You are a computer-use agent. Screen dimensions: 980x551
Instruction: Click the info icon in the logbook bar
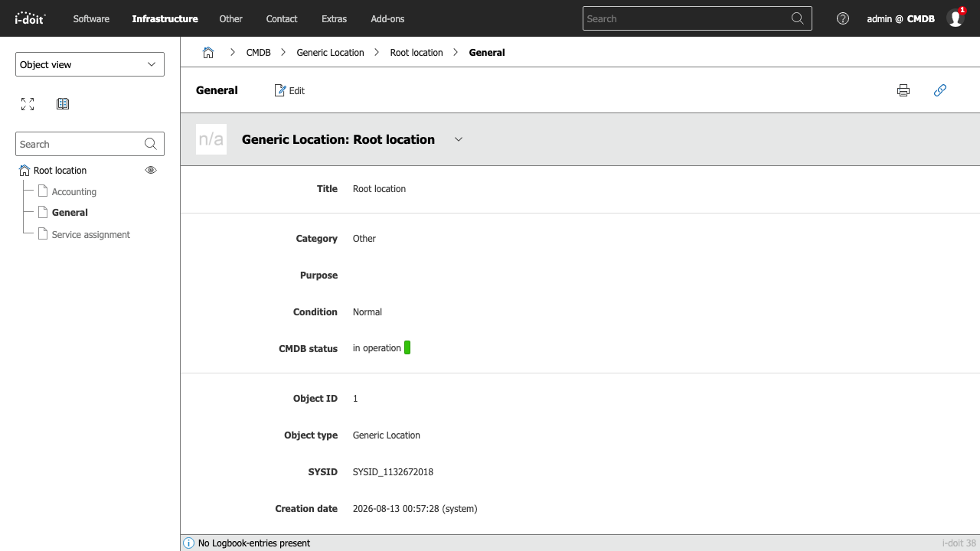(189, 543)
